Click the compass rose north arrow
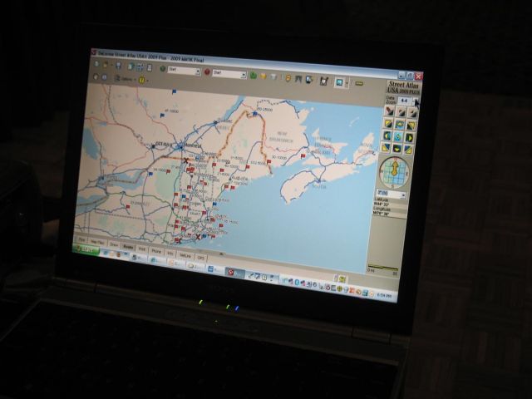532x399 pixels. (395, 169)
